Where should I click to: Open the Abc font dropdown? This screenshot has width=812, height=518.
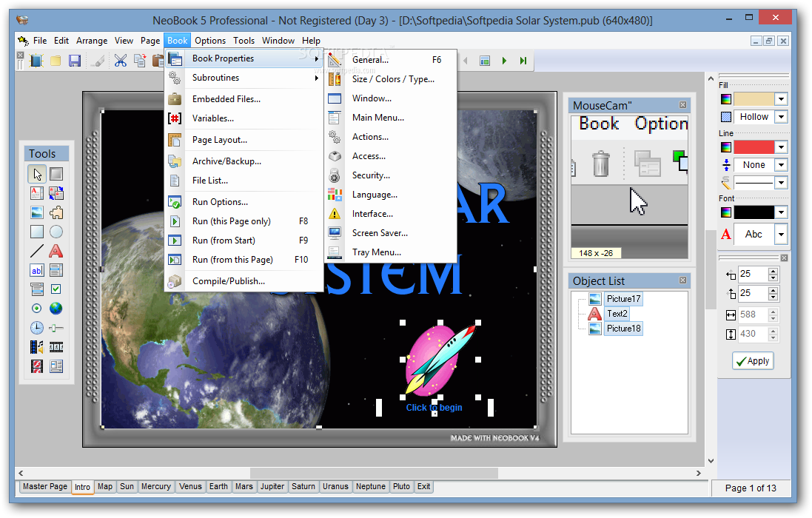pyautogui.click(x=781, y=235)
